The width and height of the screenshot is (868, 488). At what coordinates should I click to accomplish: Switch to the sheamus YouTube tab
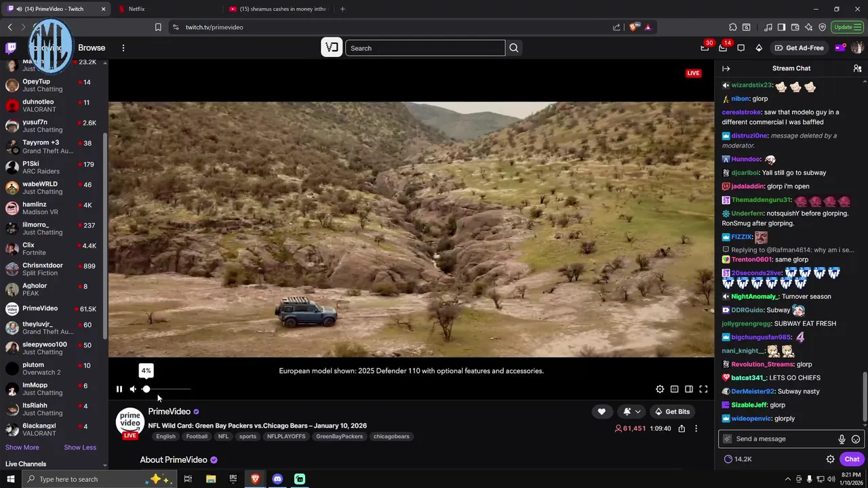[278, 9]
